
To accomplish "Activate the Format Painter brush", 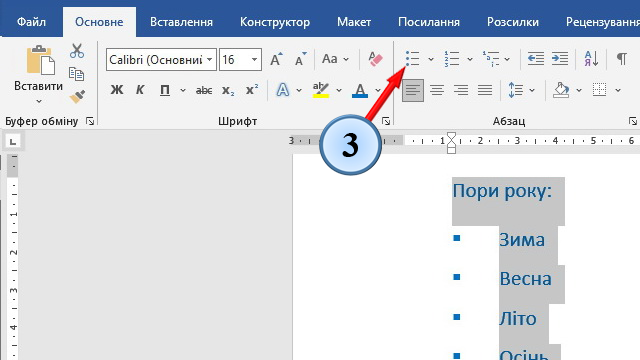I will coord(77,97).
